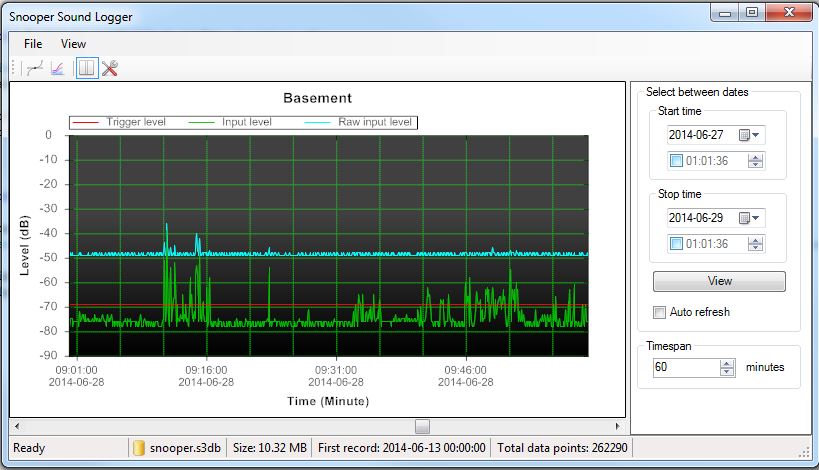
Task: Click the snooper.s3db file name in status bar
Action: pos(185,448)
